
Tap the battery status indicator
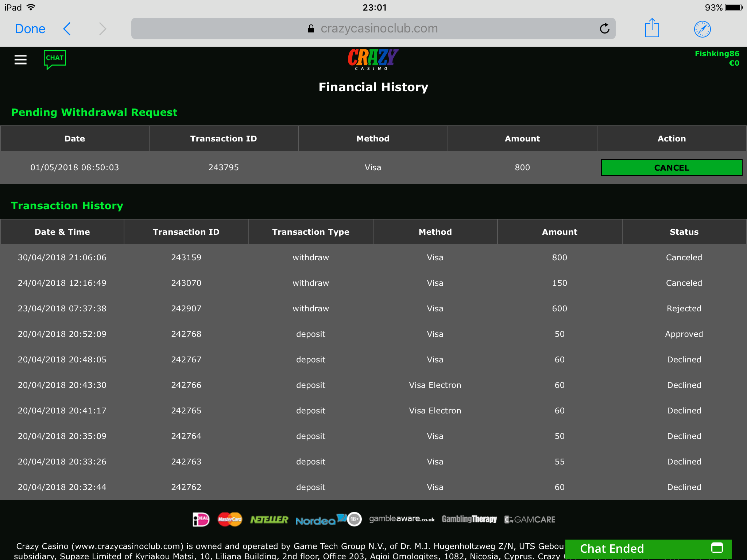tap(734, 7)
